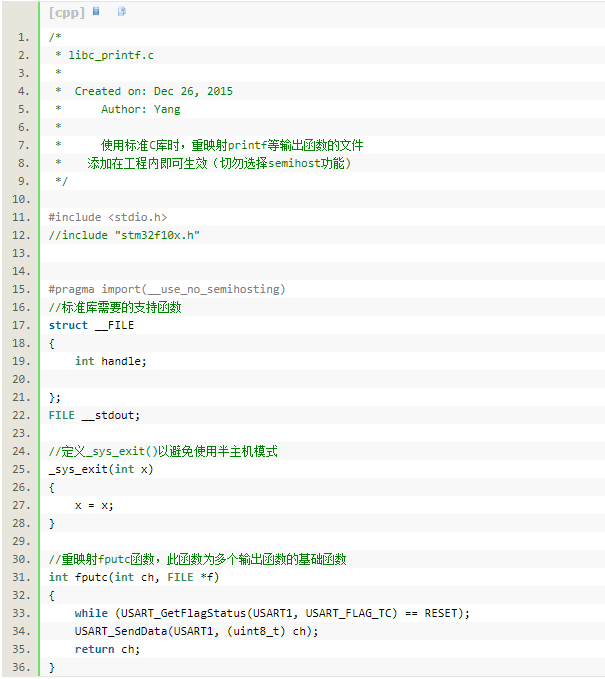Click the comment line "* libc_printf.c"
605x679 pixels.
(104, 55)
